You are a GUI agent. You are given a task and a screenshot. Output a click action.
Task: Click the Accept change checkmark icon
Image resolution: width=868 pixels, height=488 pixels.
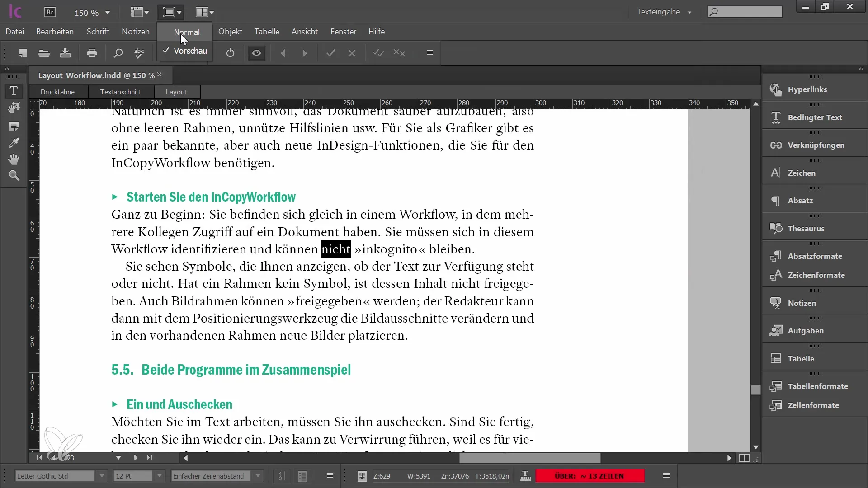(x=331, y=53)
